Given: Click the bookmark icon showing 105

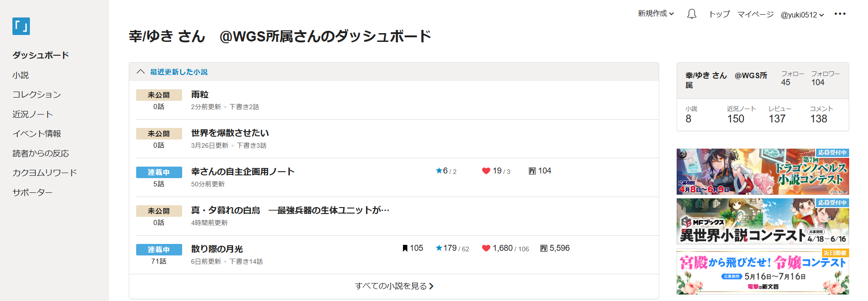Looking at the screenshot, I should (405, 249).
